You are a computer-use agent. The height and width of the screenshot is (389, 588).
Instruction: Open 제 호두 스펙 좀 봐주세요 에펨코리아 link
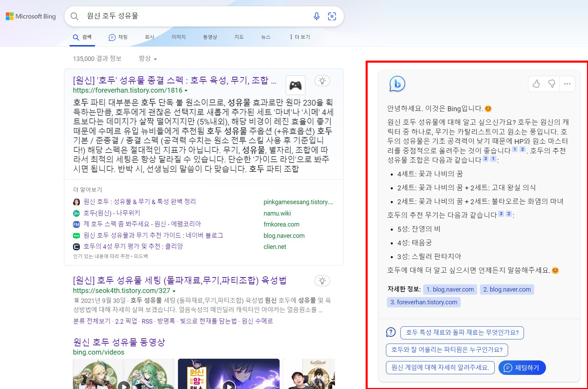(x=142, y=224)
